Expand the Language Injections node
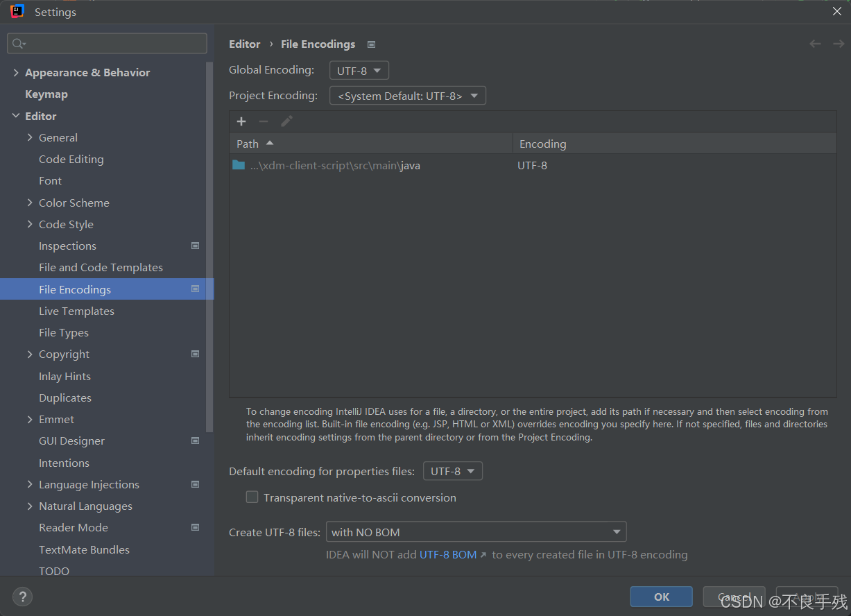851x616 pixels. click(30, 484)
